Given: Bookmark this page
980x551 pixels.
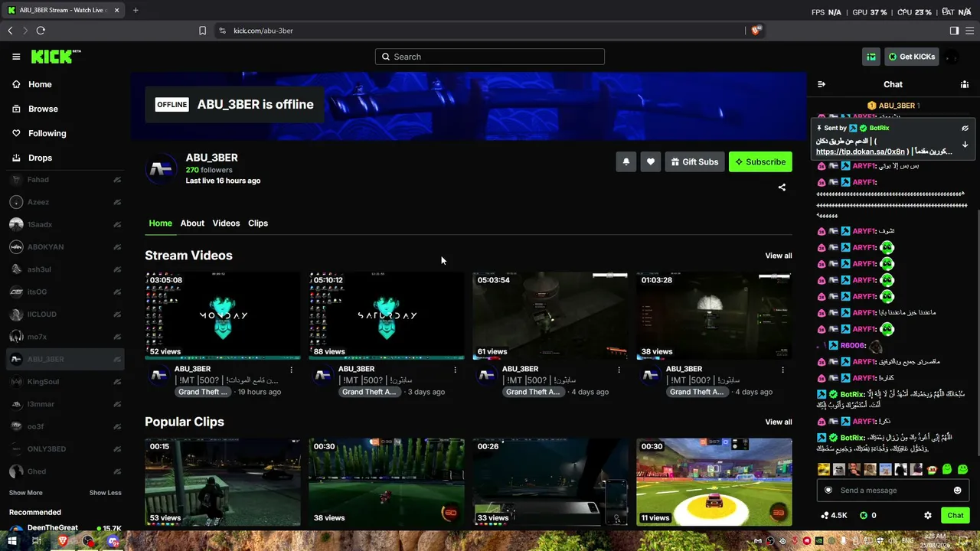Looking at the screenshot, I should [202, 31].
